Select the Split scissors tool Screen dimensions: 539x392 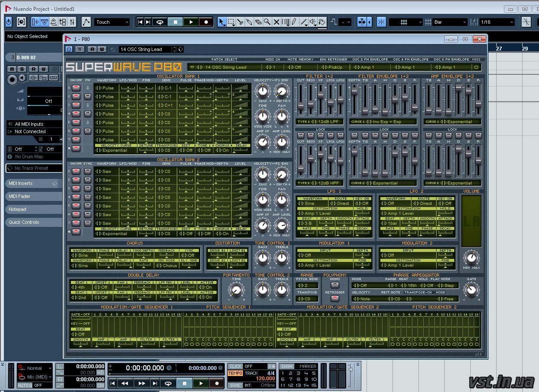240,22
